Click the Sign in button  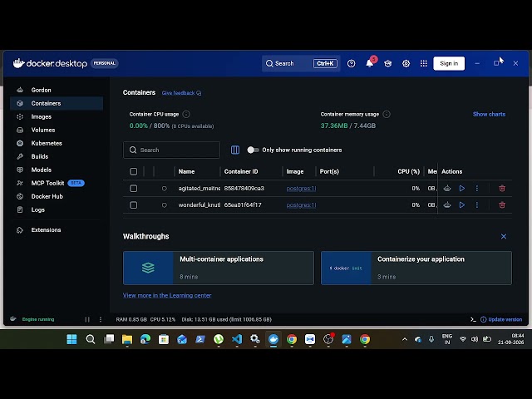point(449,63)
